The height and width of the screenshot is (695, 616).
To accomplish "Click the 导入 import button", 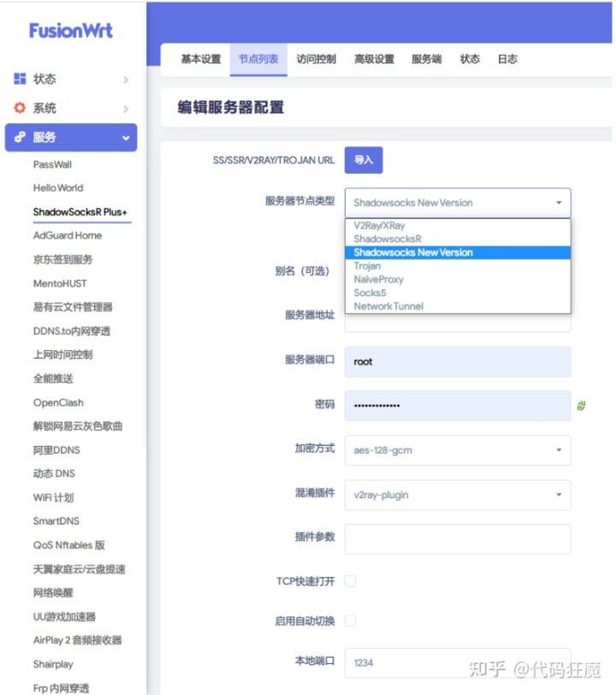I will [364, 159].
